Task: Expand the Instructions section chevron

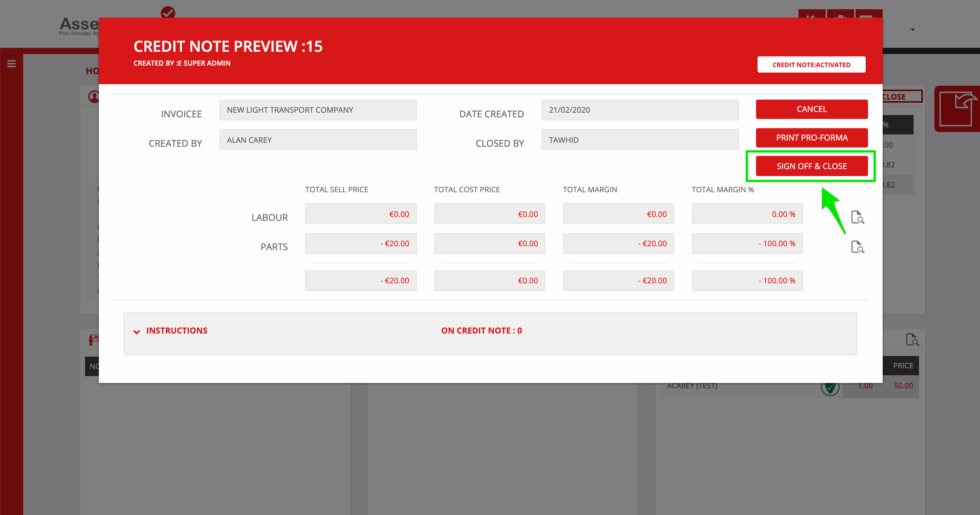Action: [x=137, y=332]
